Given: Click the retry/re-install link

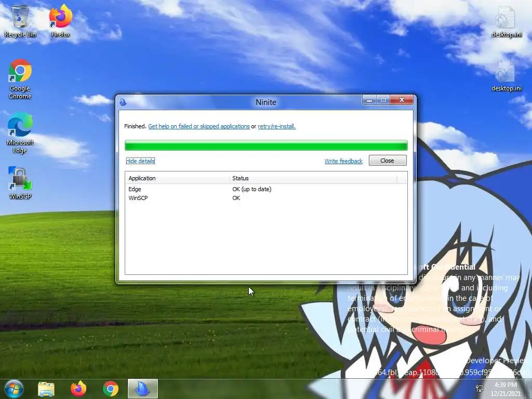Looking at the screenshot, I should (276, 126).
